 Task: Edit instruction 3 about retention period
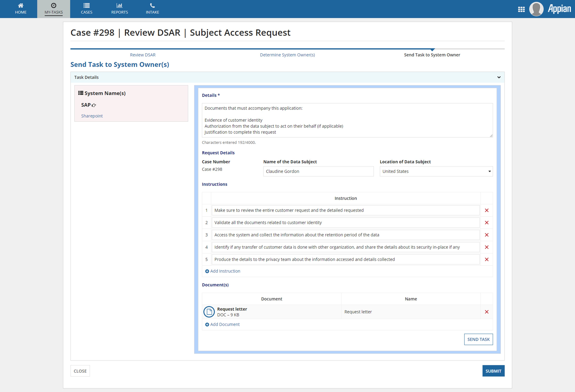[346, 235]
